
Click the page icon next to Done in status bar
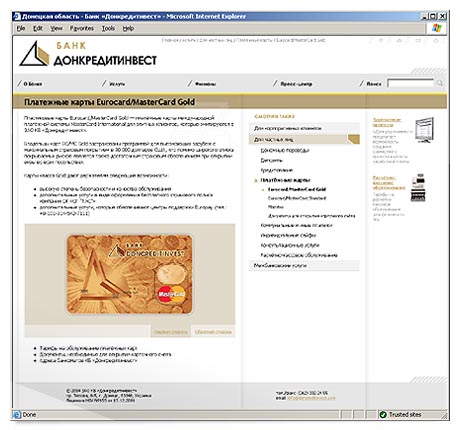coord(17,415)
